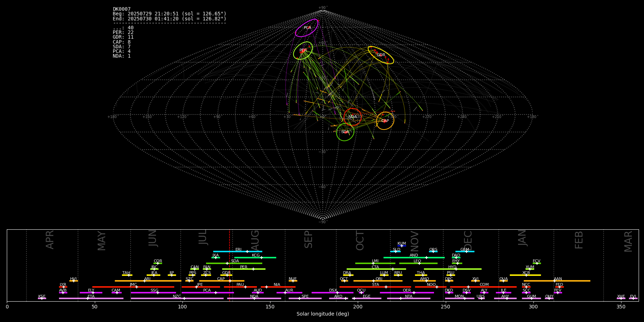Screen dimensions: 644x322
Task: Select the SSG purple bar in the timeline
Action: [x=153, y=293]
